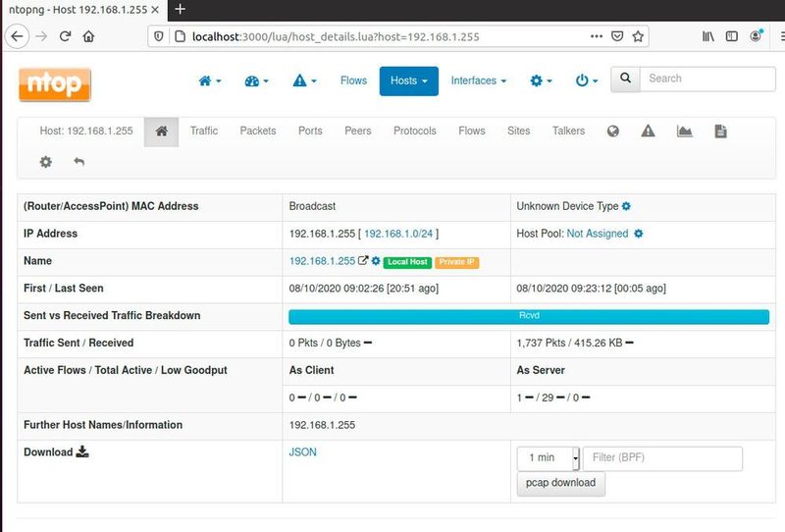
Task: Open the dashboard gauge dropdown menu
Action: pyautogui.click(x=256, y=80)
